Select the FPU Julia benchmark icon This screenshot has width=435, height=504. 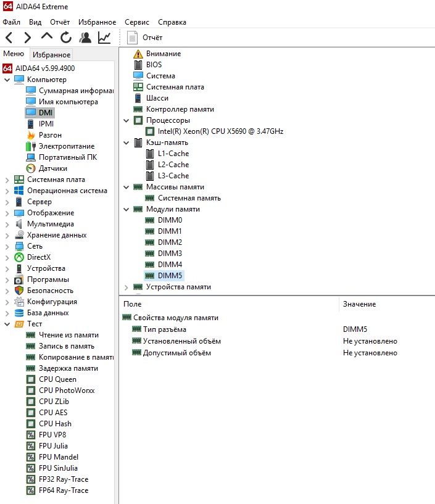coord(31,446)
